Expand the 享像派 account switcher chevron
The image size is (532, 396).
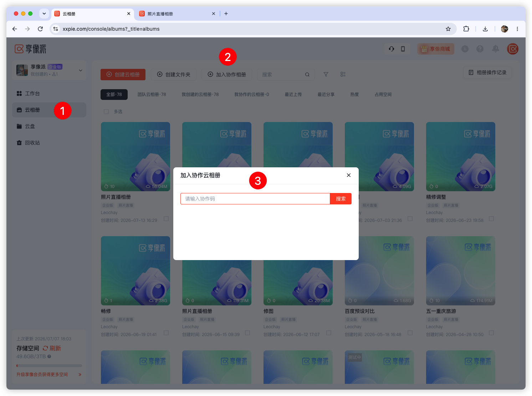pos(81,70)
